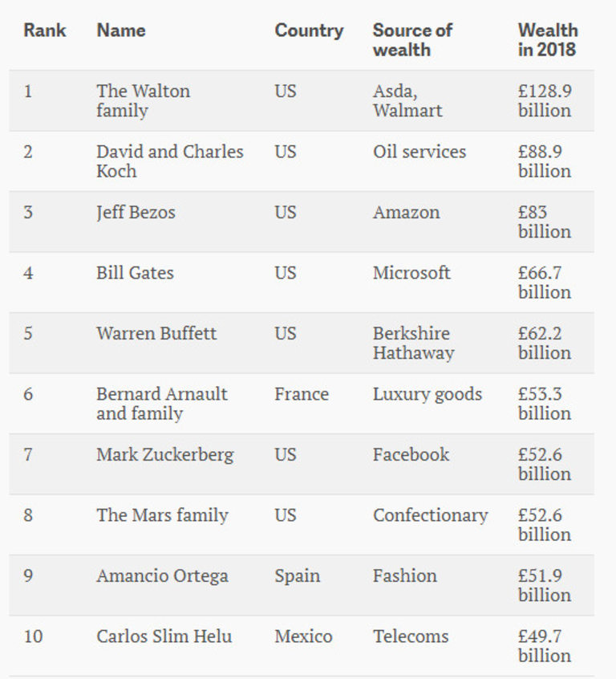This screenshot has width=616, height=679.
Task: Select the Mexico country cell
Action: pos(303,636)
